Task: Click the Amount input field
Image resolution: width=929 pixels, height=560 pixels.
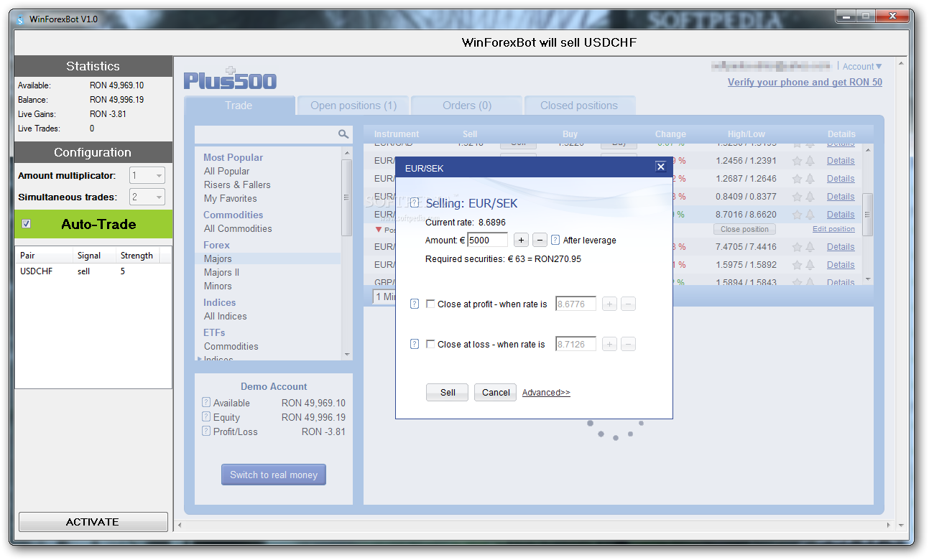Action: click(x=488, y=240)
